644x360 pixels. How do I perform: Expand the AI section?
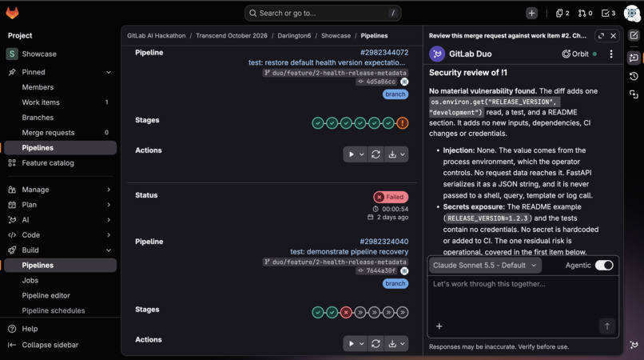61,220
